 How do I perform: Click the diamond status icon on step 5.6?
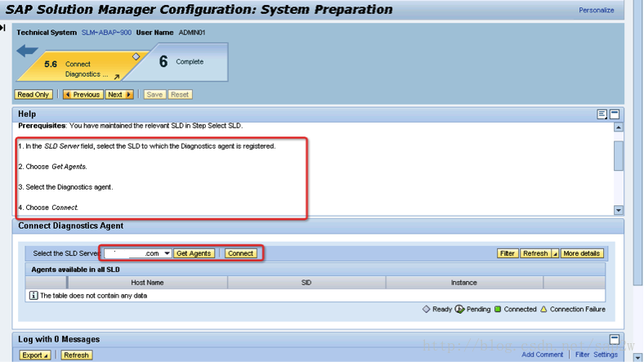click(x=136, y=56)
